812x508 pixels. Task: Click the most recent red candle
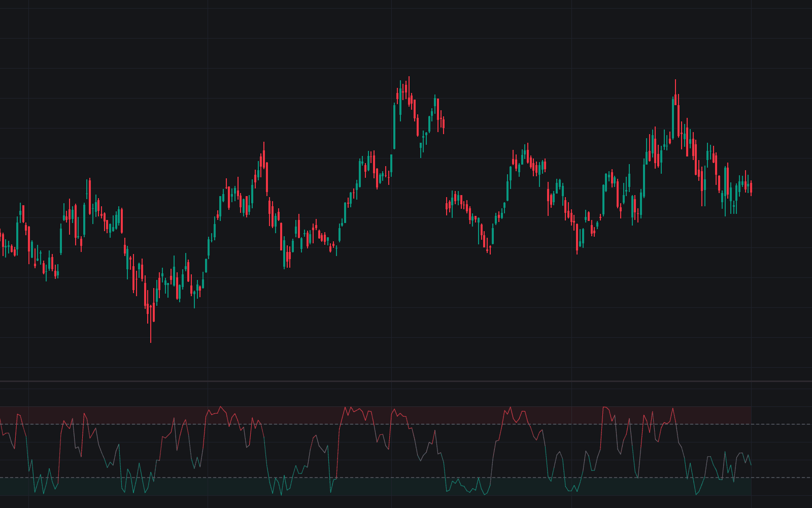click(751, 188)
